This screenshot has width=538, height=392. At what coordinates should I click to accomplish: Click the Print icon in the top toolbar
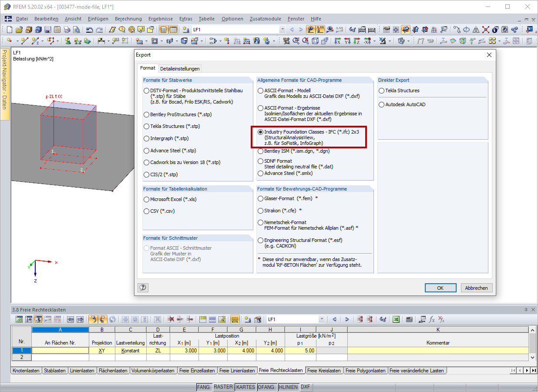pos(67,30)
